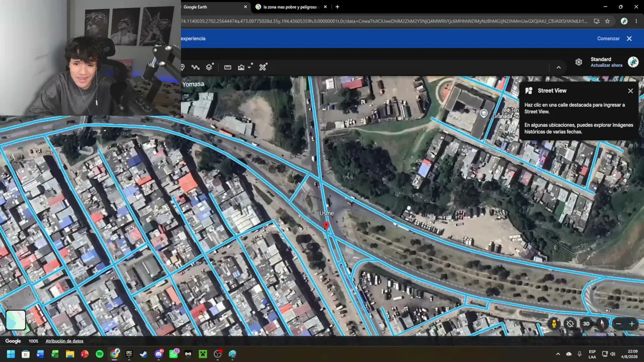Click the red Usme location pin
This screenshot has width=644, height=362.
coord(326,225)
